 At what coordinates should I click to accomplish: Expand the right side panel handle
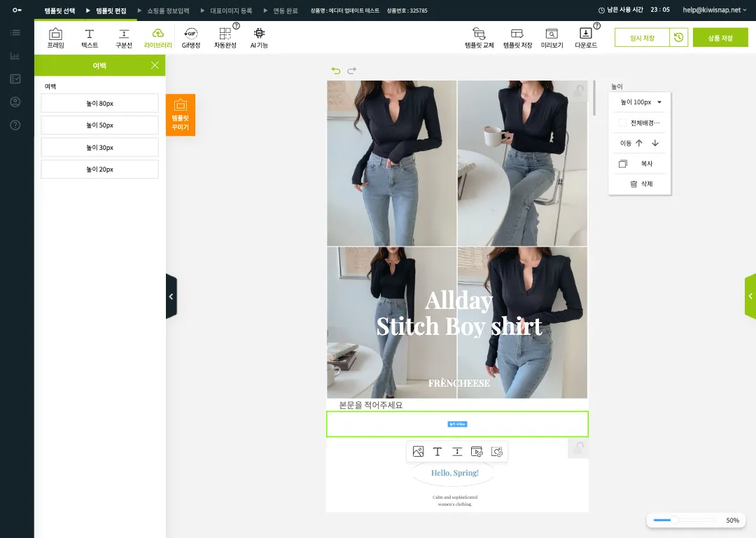(x=750, y=296)
